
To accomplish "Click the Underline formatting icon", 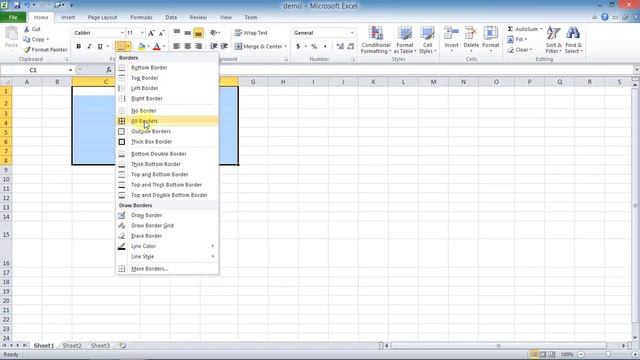I will click(x=100, y=47).
